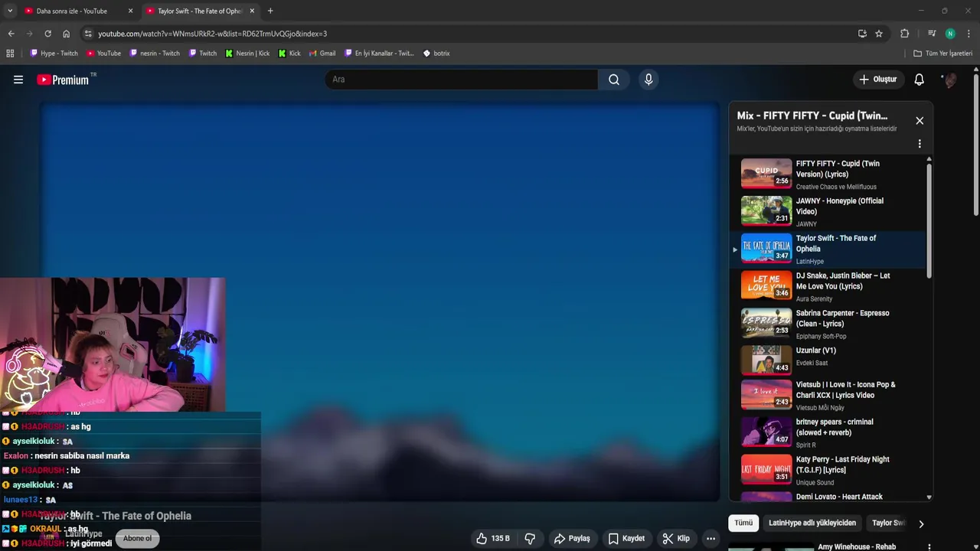Open browser extensions puzzle icon
This screenshot has height=551, width=980.
coord(904,34)
